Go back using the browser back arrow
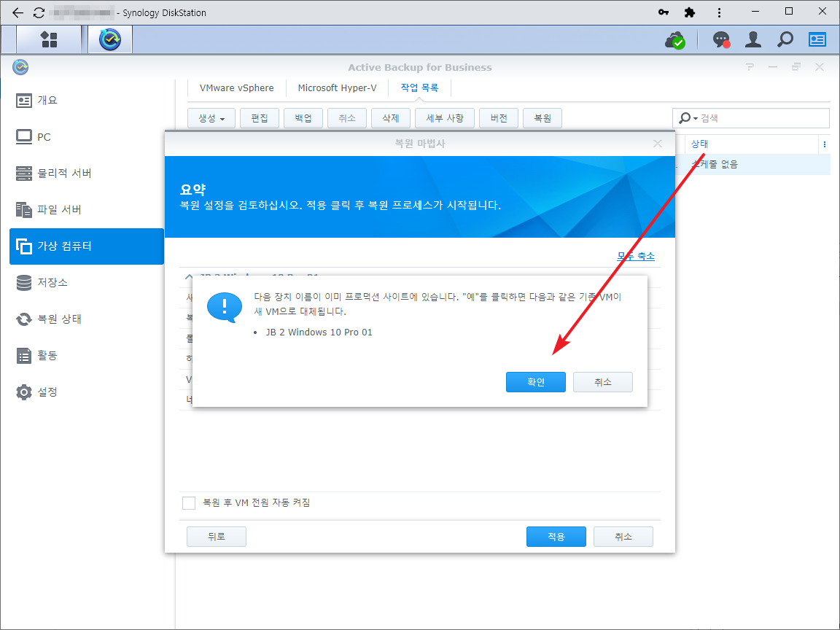This screenshot has height=630, width=840. coord(17,12)
